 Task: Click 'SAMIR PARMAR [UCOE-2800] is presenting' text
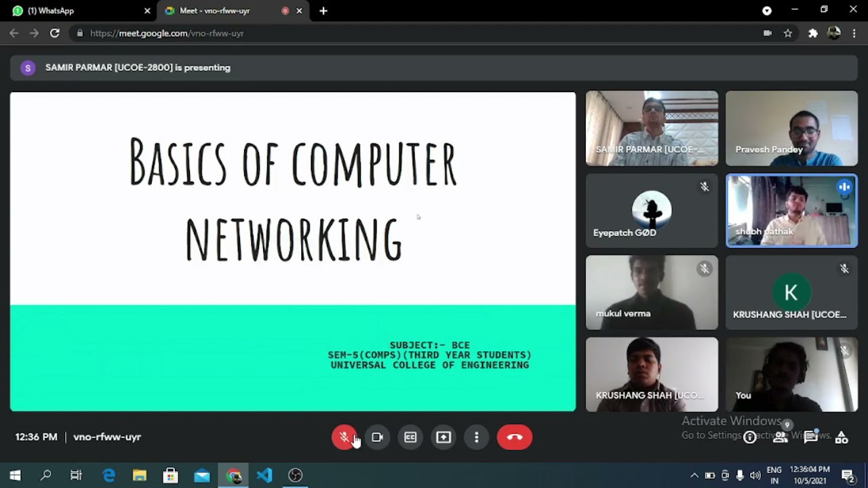(x=138, y=68)
